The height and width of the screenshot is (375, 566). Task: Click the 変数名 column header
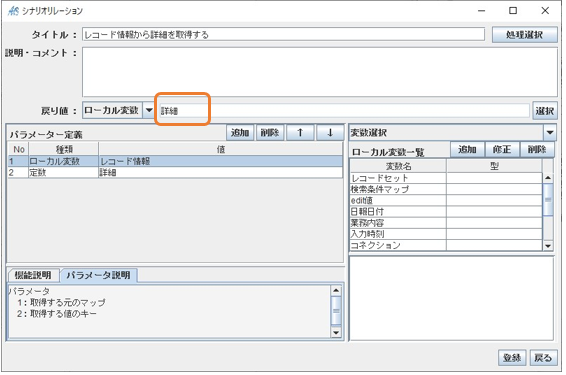pos(398,166)
